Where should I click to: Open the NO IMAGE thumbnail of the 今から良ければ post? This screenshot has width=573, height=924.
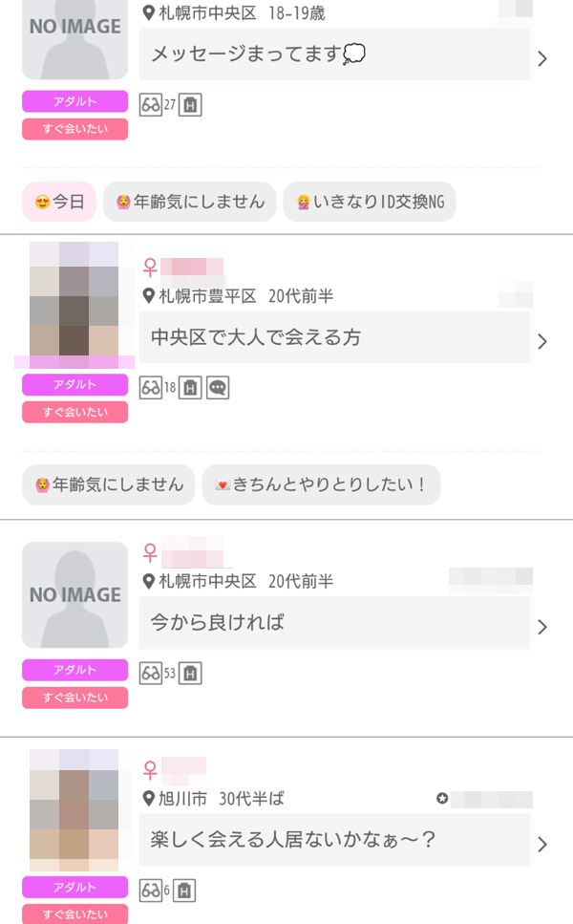74,595
